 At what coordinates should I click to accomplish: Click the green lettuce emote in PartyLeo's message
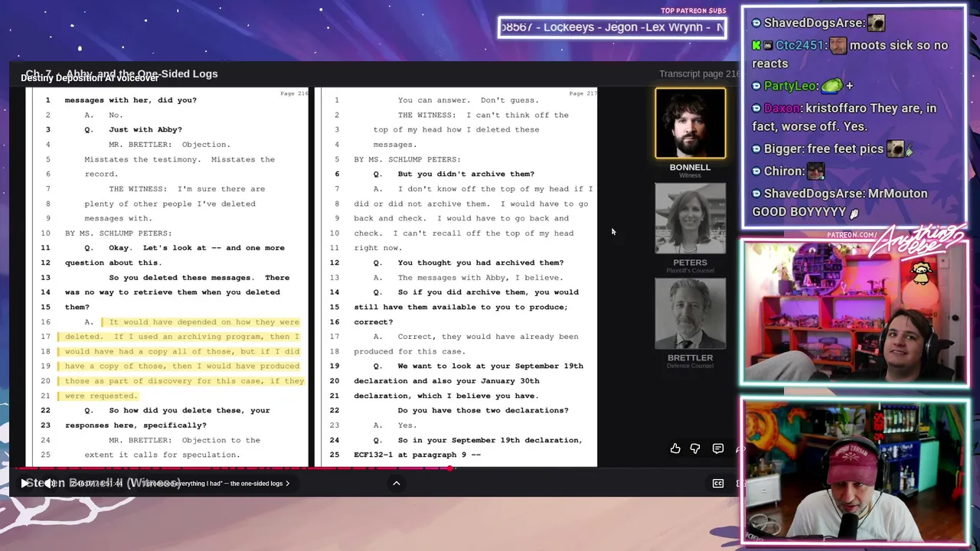pos(831,86)
